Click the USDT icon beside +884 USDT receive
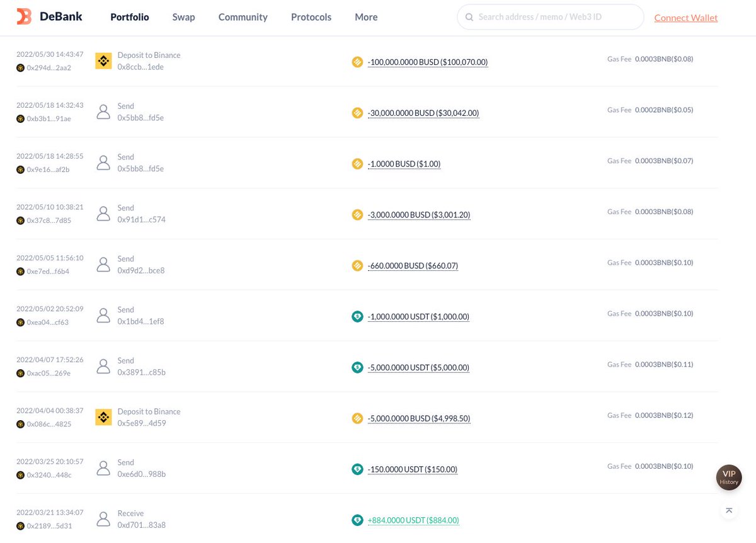The width and height of the screenshot is (756, 543). click(x=357, y=520)
